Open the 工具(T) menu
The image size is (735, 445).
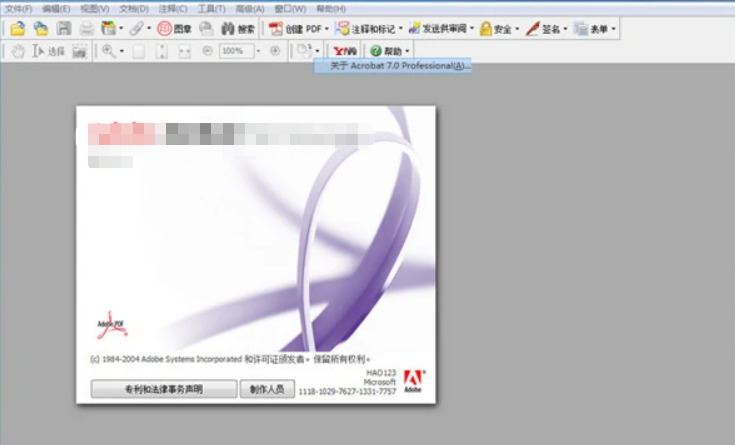(211, 9)
